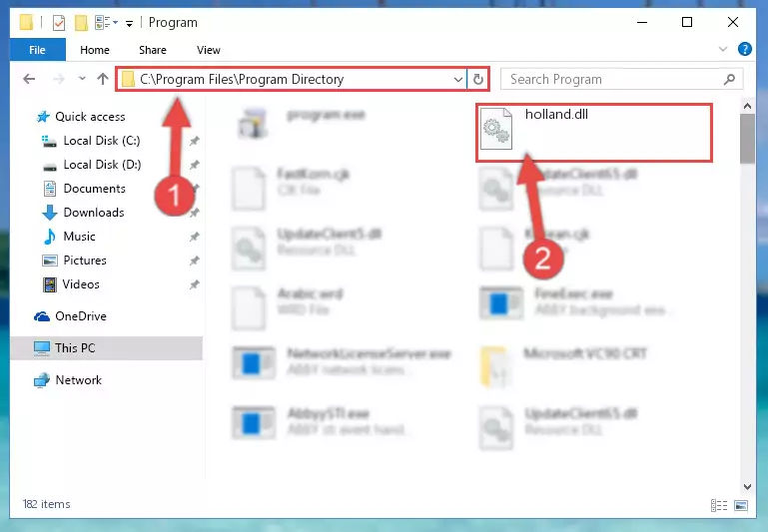768x532 pixels.
Task: Click pin icon next to Music
Action: point(195,237)
